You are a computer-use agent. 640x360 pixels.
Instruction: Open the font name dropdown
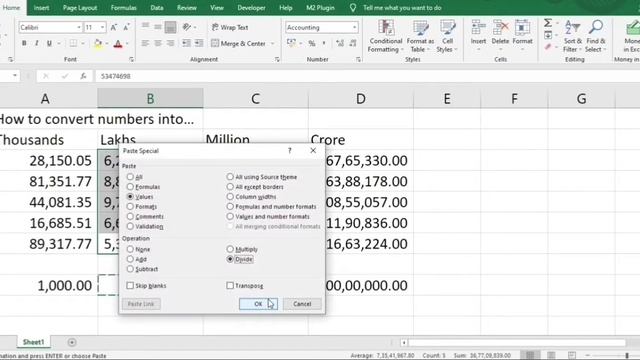[x=79, y=27]
